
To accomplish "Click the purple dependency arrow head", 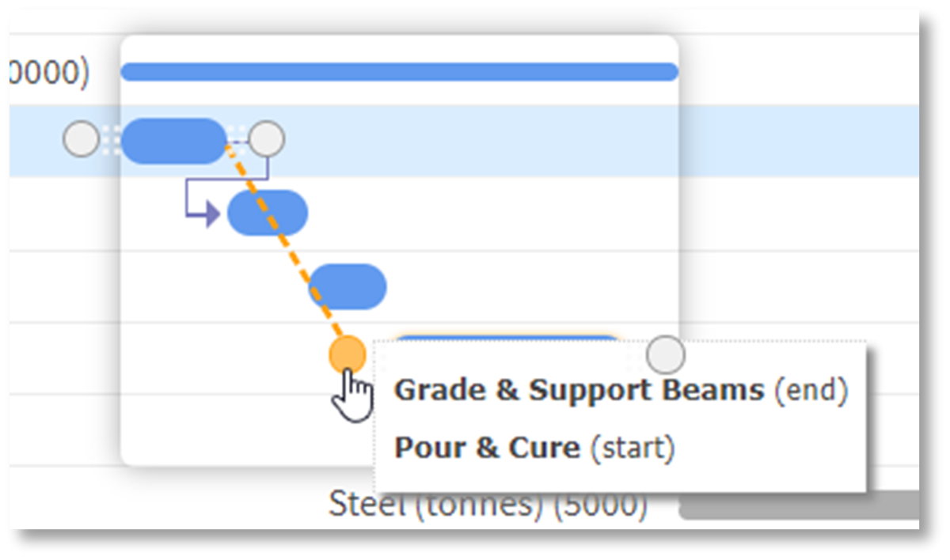I will 212,214.
